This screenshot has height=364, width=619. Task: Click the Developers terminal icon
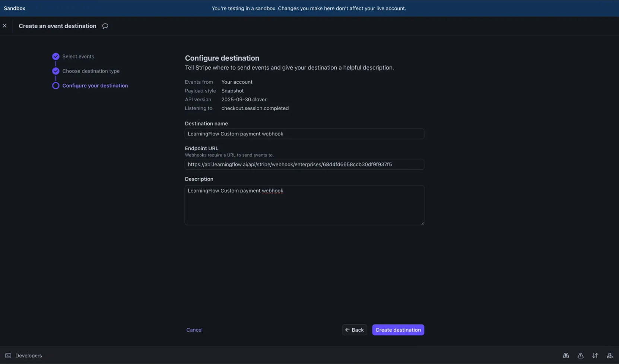[x=8, y=355]
